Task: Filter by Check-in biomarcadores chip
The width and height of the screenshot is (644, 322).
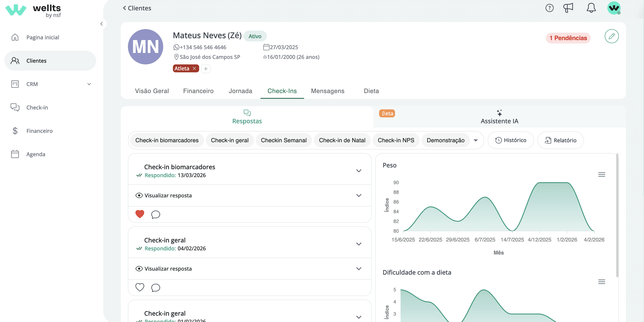Action: point(167,140)
